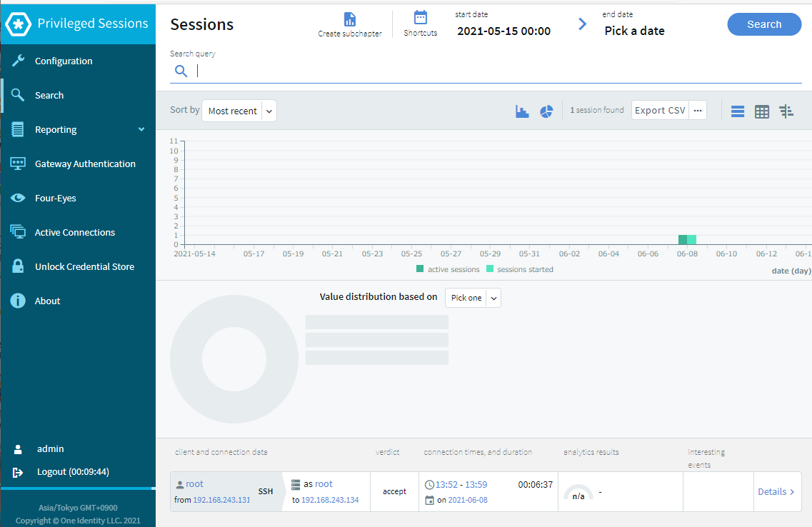Image resolution: width=812 pixels, height=527 pixels.
Task: Set the end date Pick a date field
Action: (634, 31)
